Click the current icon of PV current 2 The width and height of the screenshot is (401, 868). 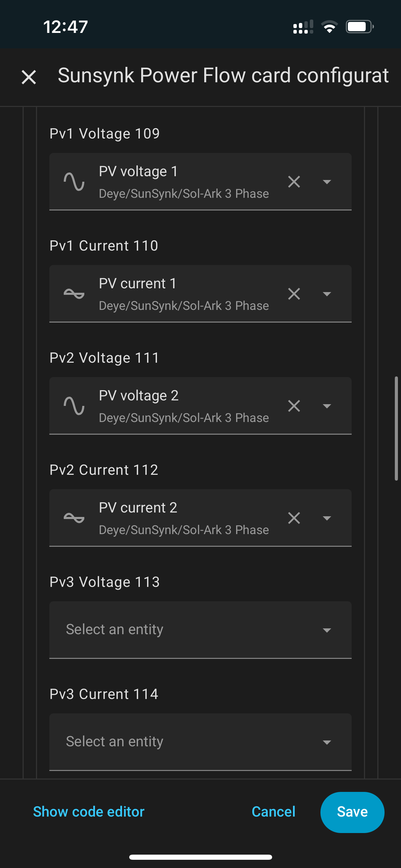(x=74, y=518)
